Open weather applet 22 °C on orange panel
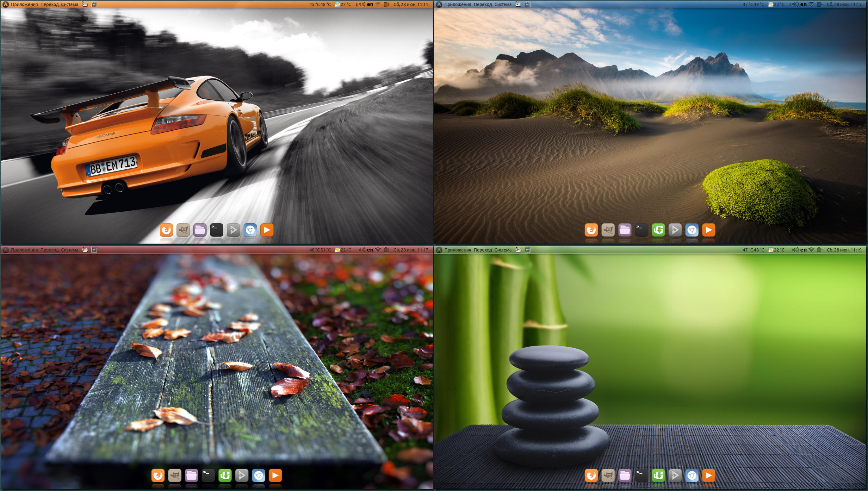The width and height of the screenshot is (868, 491). coord(343,4)
